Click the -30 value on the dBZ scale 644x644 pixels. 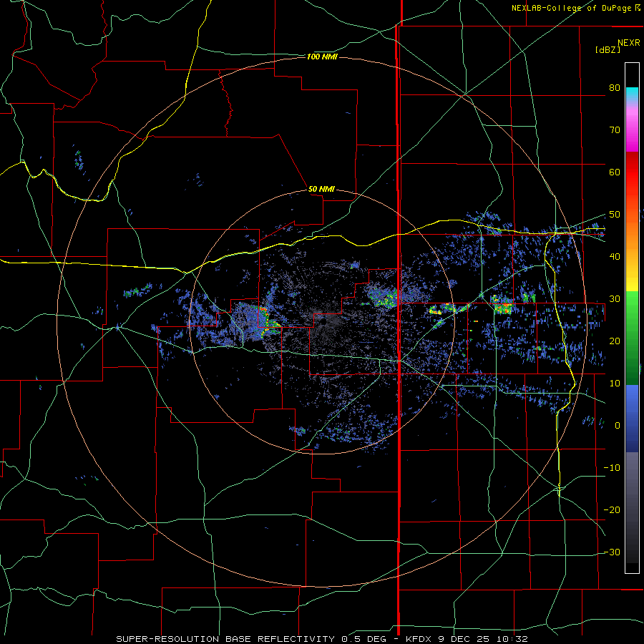point(612,552)
